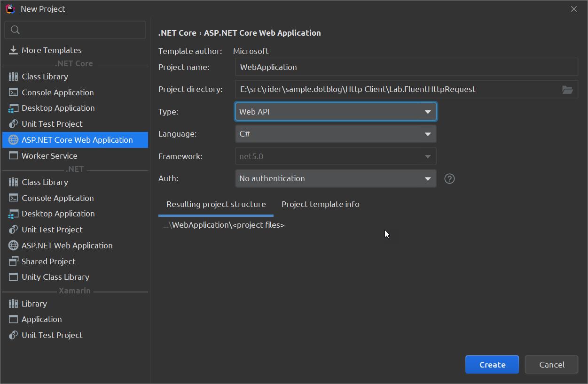Image resolution: width=588 pixels, height=384 pixels.
Task: Click the Microsoft template author text
Action: tap(251, 51)
